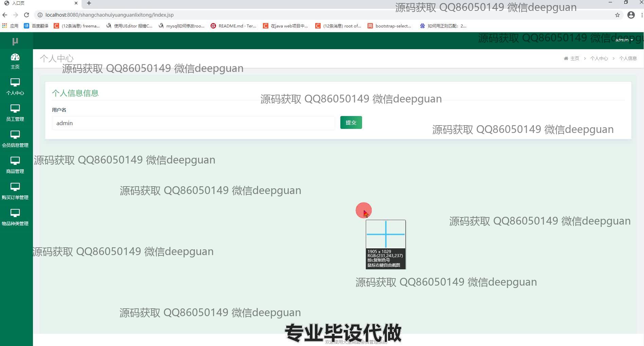Go forward in browser history
This screenshot has width=644, height=346.
16,15
